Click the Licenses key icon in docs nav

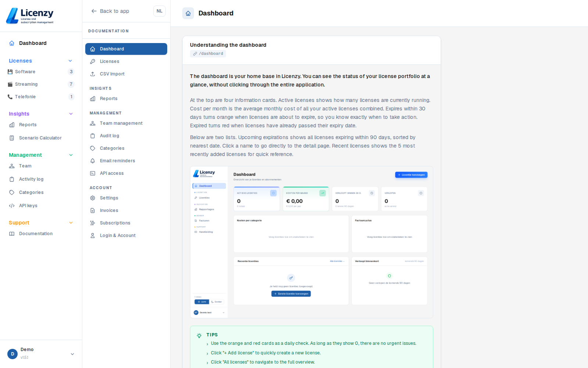93,61
